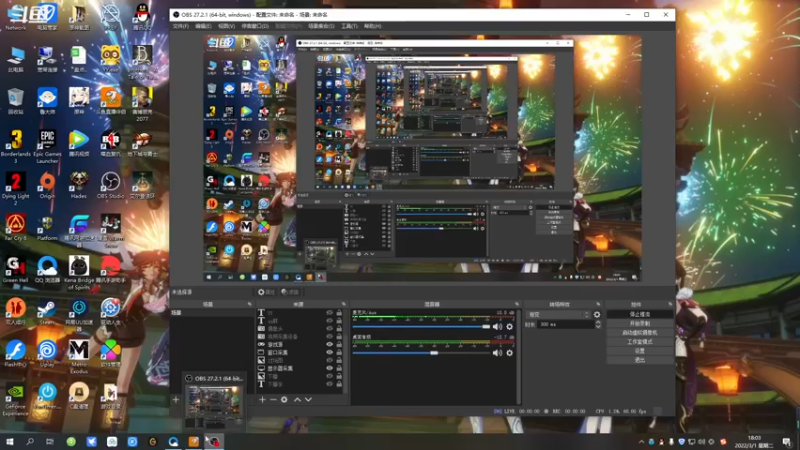Open the 编辑(E) menu

pos(203,26)
